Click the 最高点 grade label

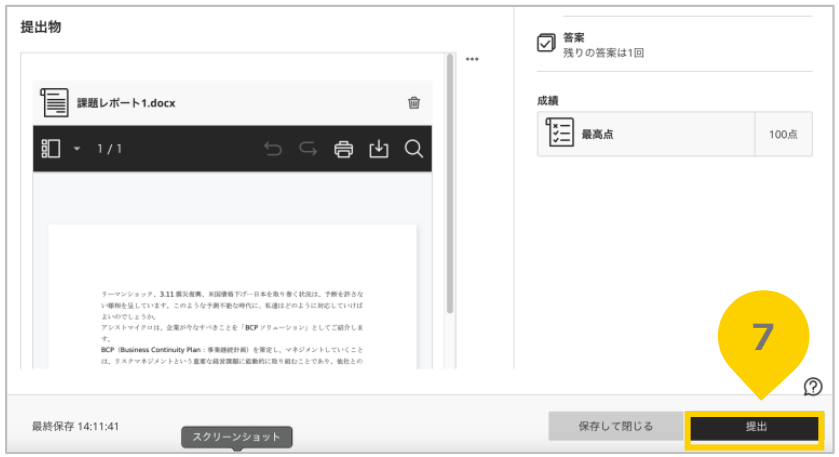[x=598, y=134]
